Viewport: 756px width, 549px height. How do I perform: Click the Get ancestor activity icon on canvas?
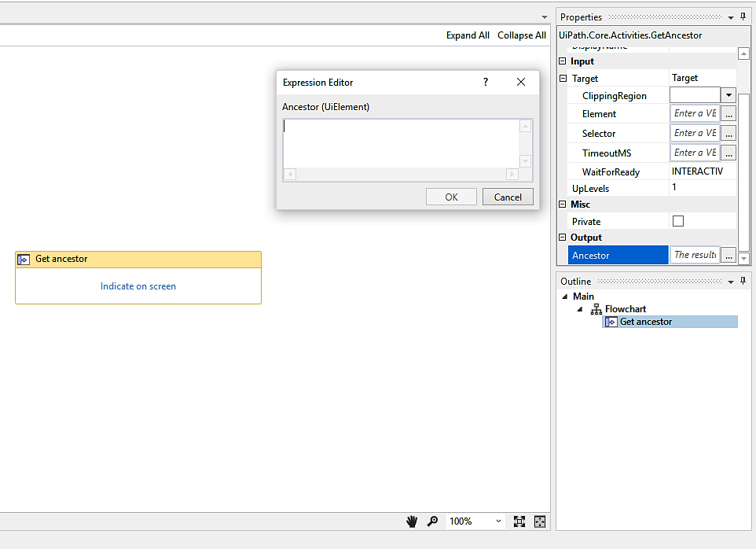24,260
